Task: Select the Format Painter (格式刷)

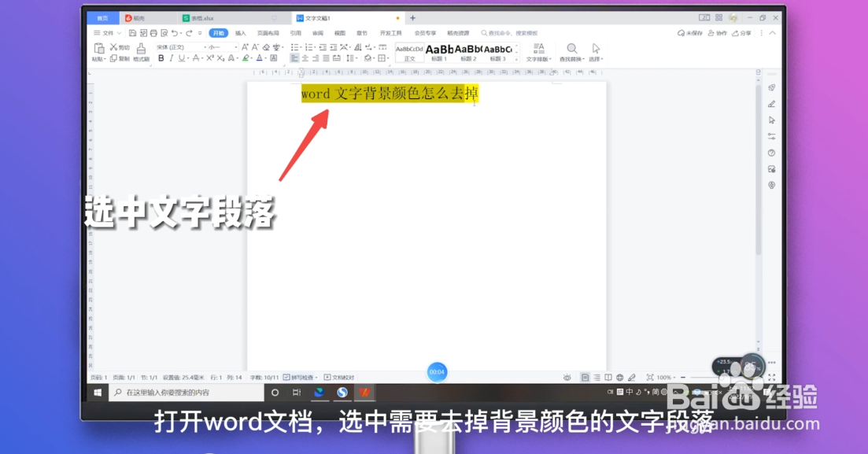Action: [x=141, y=52]
